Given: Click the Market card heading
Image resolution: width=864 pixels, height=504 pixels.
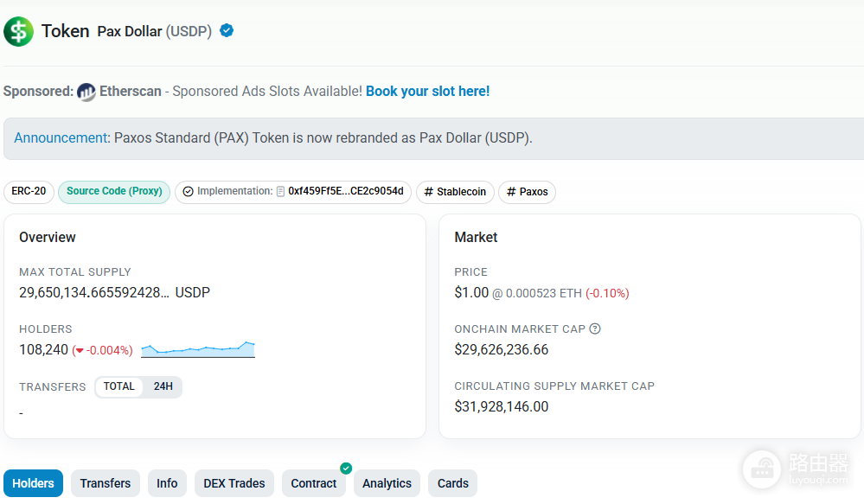Looking at the screenshot, I should [x=476, y=238].
